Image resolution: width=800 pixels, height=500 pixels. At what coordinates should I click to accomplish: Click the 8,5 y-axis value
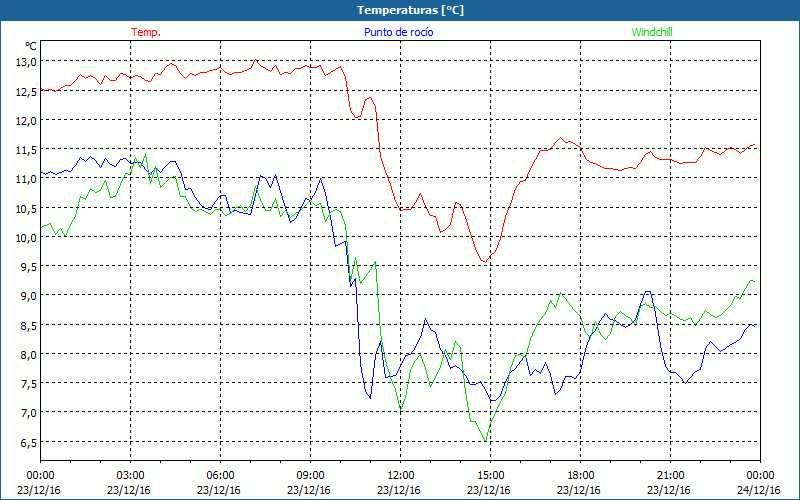(x=28, y=325)
